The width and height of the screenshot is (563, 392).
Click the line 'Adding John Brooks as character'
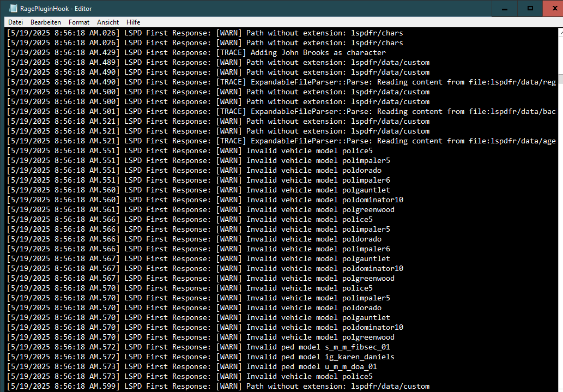[196, 52]
